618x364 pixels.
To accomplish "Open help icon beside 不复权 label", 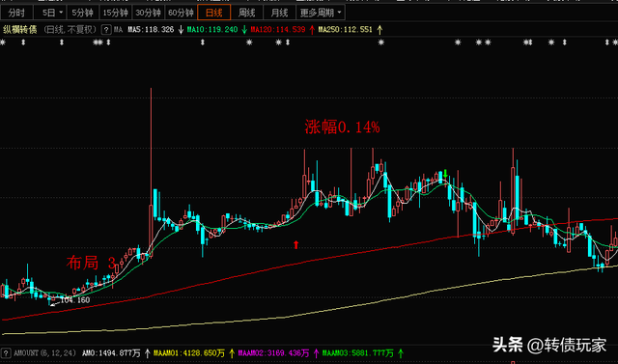I will pos(106,30).
